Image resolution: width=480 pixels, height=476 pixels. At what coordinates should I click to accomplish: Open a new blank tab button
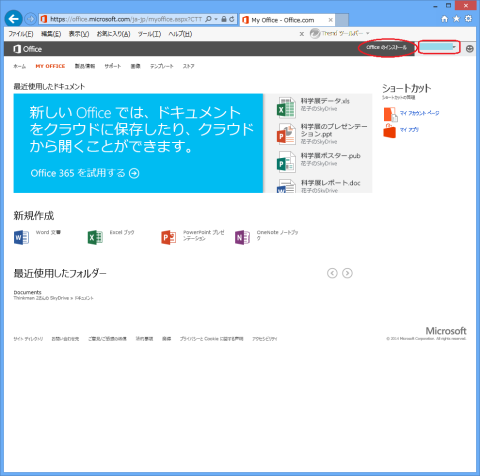[x=342, y=20]
